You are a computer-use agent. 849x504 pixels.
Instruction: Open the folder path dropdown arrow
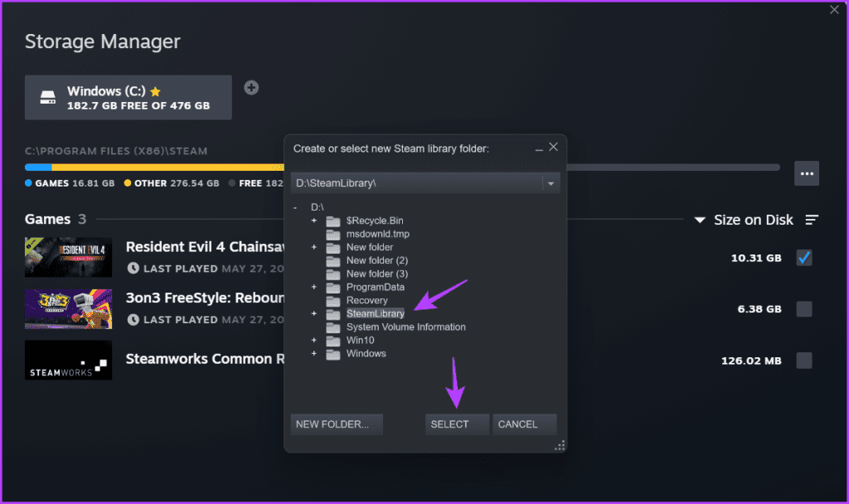[x=551, y=183]
